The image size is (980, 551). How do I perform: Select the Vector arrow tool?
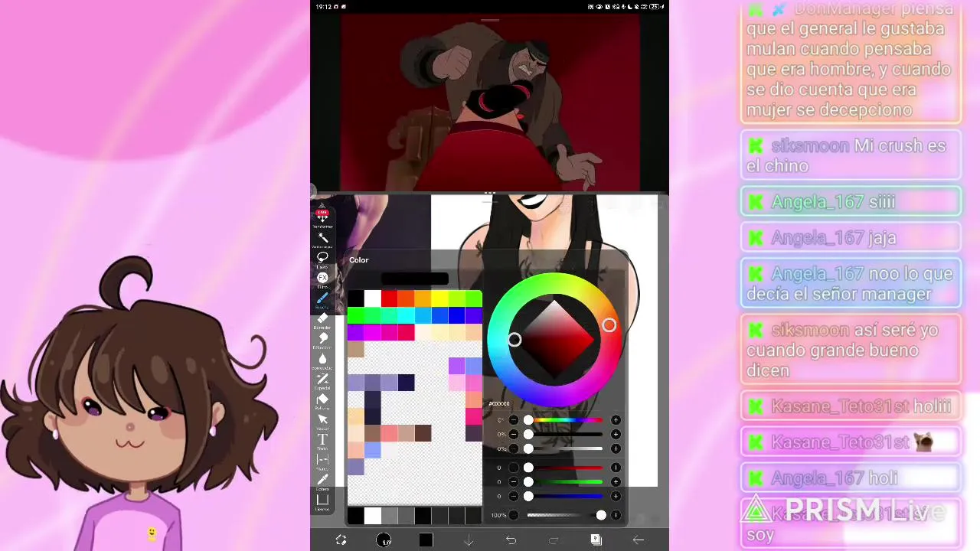click(x=322, y=419)
